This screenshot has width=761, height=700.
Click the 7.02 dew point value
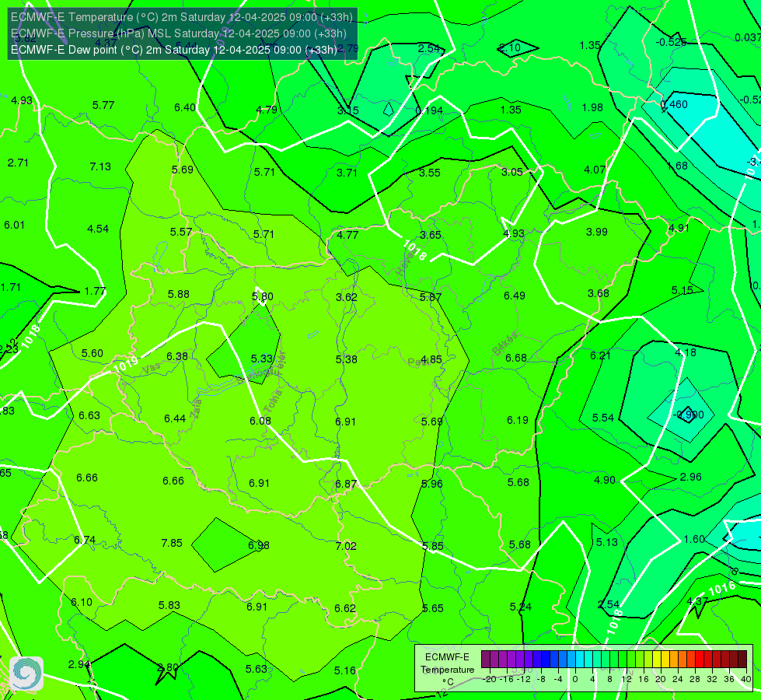tap(346, 546)
